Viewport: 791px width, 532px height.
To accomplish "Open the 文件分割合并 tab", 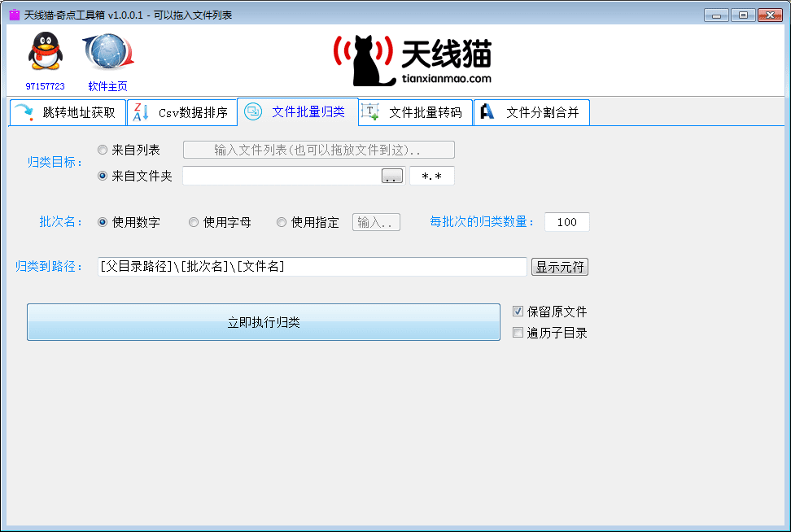I will tap(531, 112).
